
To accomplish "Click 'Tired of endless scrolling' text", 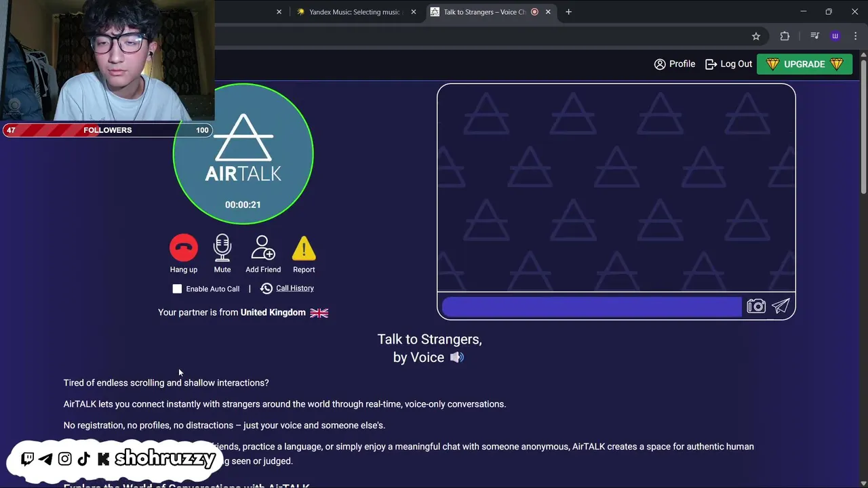I will tap(166, 383).
